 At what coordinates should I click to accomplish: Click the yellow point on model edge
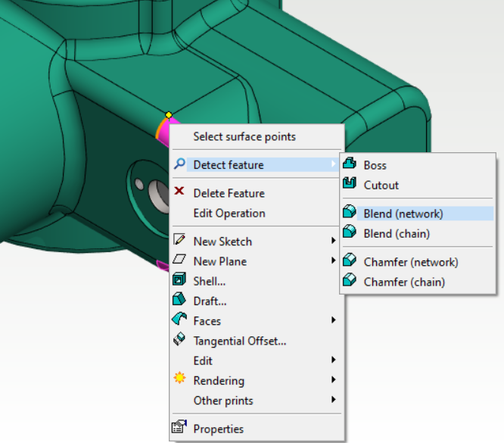169,115
